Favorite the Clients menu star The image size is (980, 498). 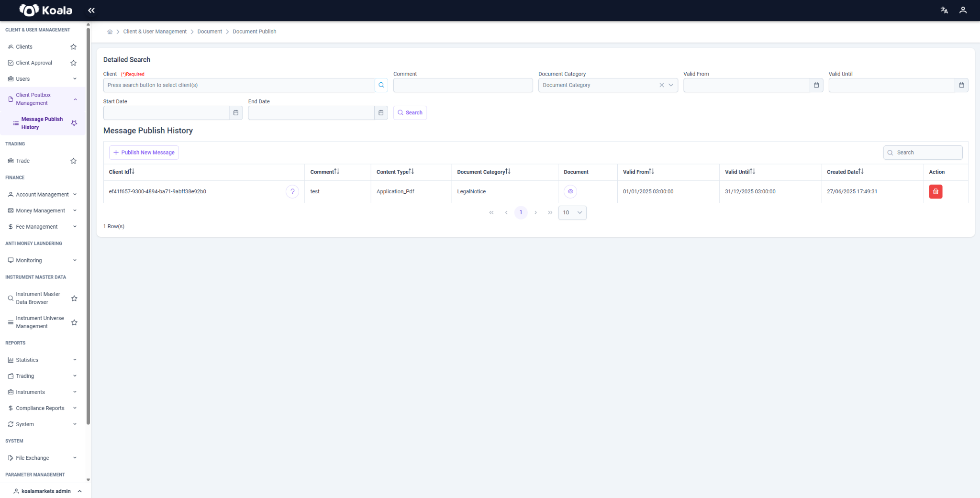(73, 47)
